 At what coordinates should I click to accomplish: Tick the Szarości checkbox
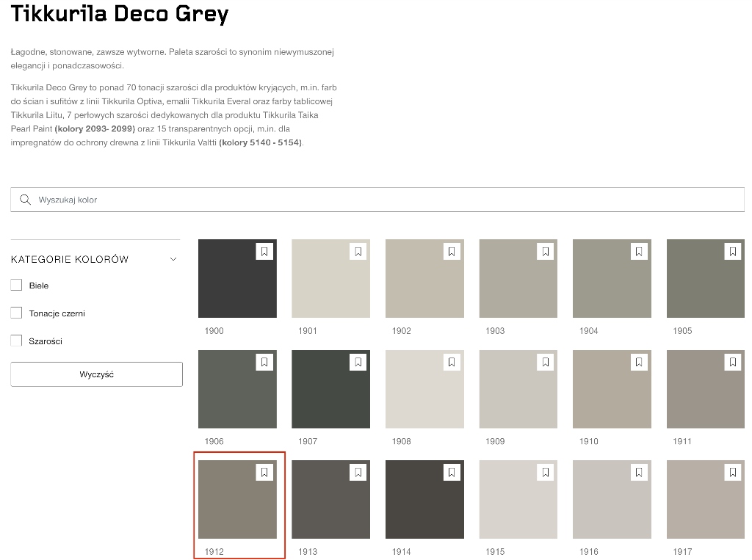coord(16,341)
